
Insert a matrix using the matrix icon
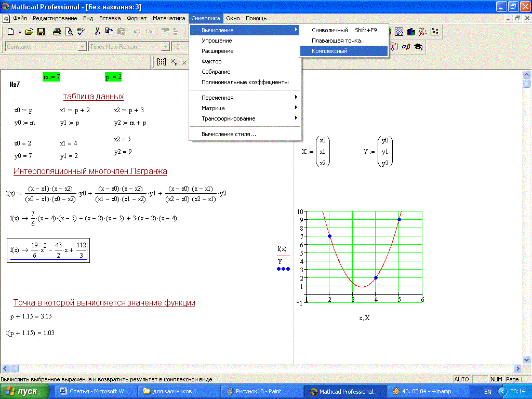(162, 62)
